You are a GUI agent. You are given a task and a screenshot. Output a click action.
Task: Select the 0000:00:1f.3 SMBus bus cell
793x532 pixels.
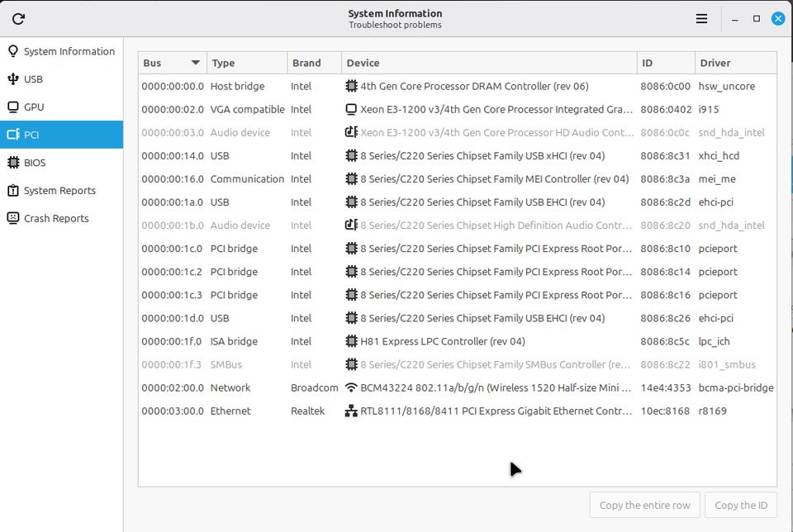coord(171,364)
